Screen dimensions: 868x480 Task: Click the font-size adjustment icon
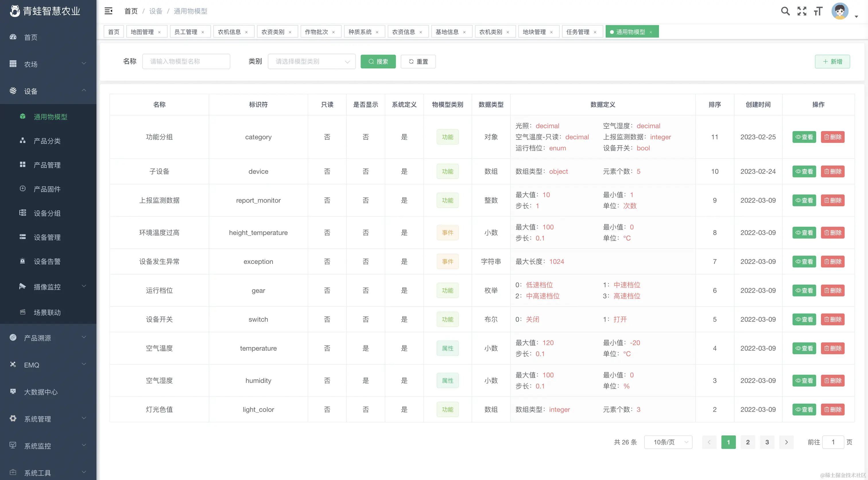coord(818,11)
